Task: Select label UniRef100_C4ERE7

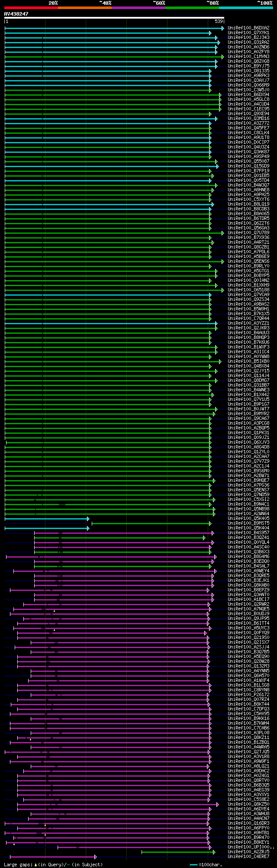Action: 248,857
